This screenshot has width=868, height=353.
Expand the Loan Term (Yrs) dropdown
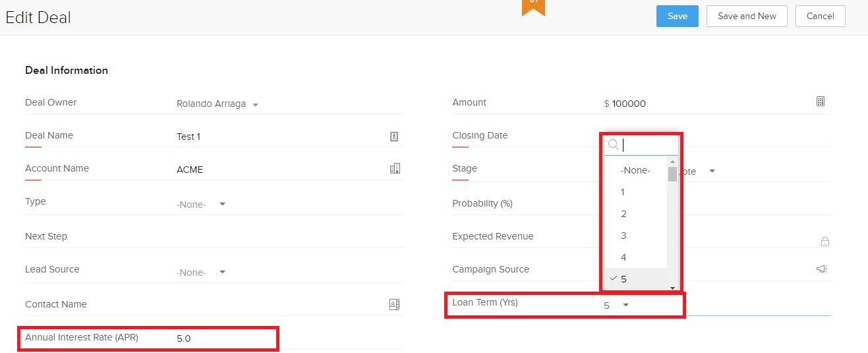(x=625, y=305)
